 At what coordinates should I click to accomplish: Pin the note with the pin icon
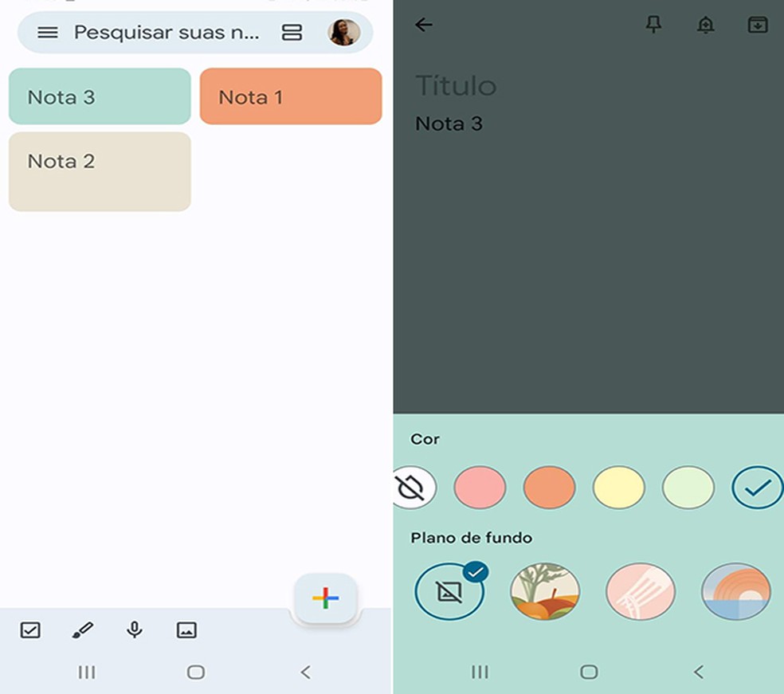[x=653, y=25]
